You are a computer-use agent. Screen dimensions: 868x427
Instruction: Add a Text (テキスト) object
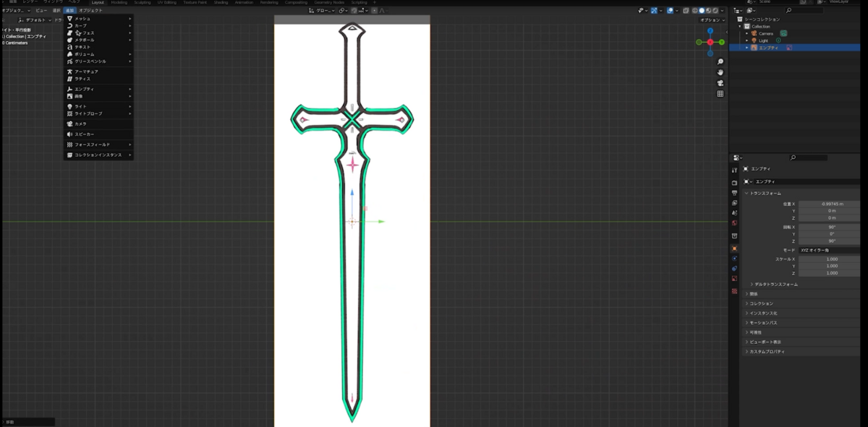(98, 47)
